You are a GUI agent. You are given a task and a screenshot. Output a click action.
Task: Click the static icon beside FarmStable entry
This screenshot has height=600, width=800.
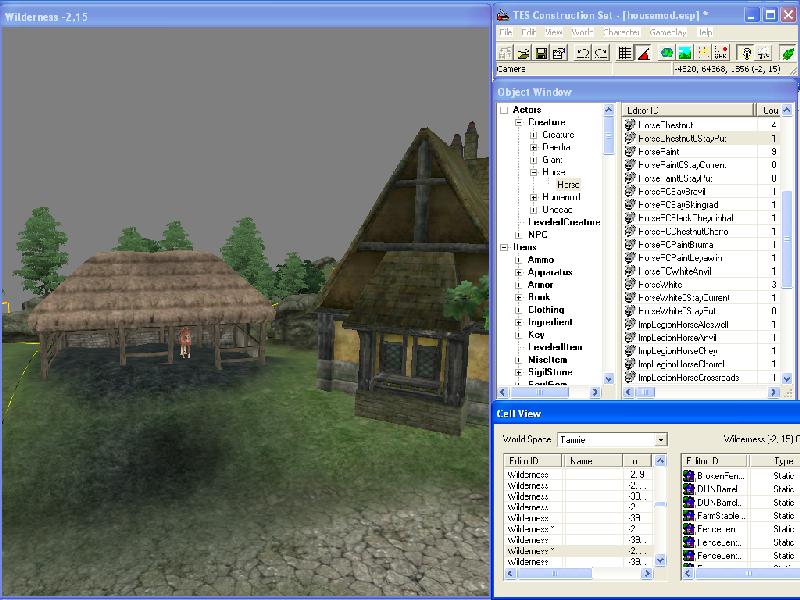[689, 516]
